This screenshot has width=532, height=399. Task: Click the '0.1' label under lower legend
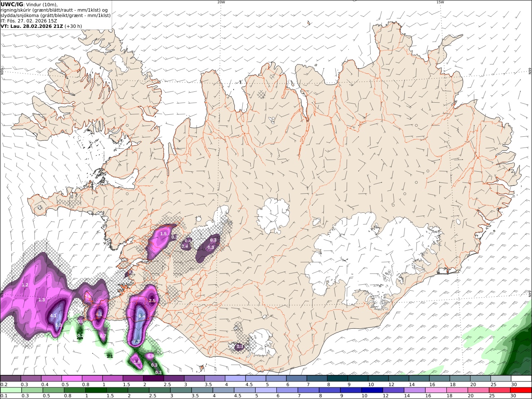[x=3, y=396]
